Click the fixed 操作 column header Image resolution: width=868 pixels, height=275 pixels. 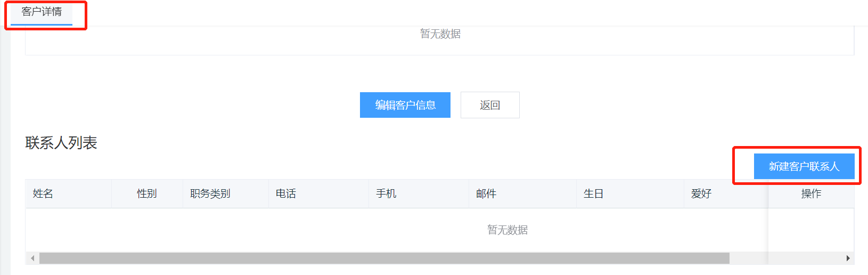click(x=811, y=193)
